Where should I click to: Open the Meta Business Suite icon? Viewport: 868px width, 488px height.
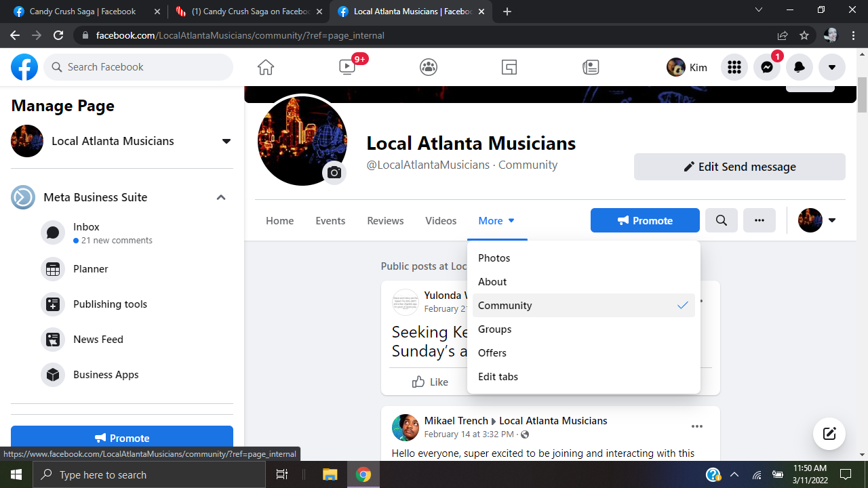23,197
